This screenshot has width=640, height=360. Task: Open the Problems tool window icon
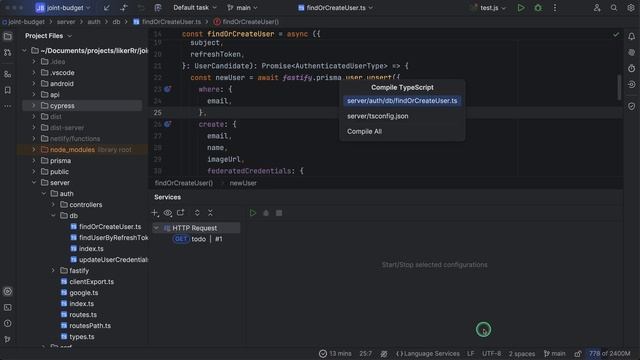click(x=8, y=323)
